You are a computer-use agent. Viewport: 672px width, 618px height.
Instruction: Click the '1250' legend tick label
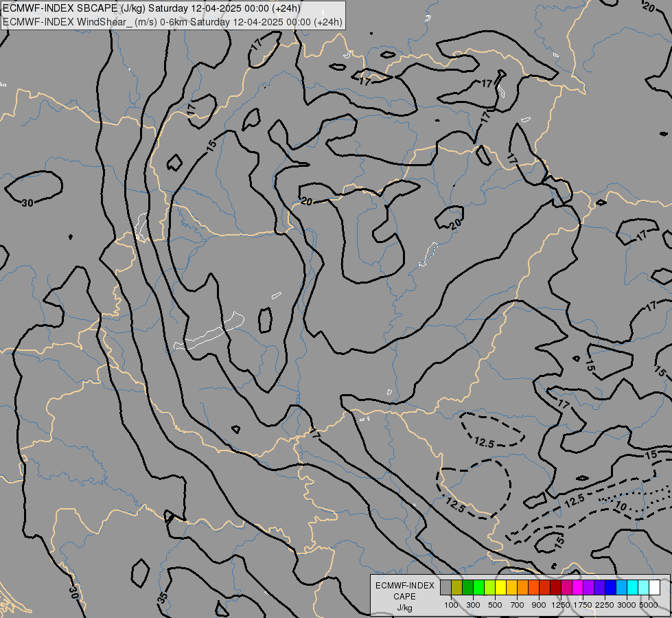coord(561,605)
